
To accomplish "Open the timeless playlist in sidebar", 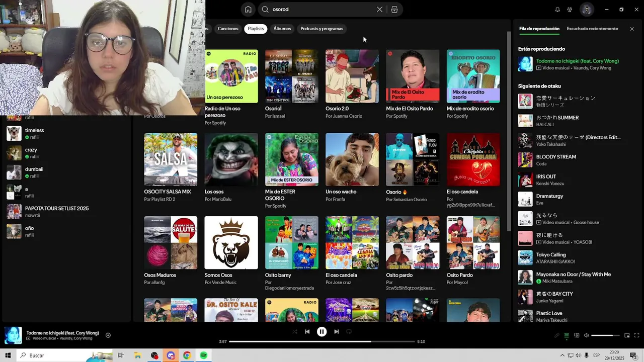I will 65,133.
